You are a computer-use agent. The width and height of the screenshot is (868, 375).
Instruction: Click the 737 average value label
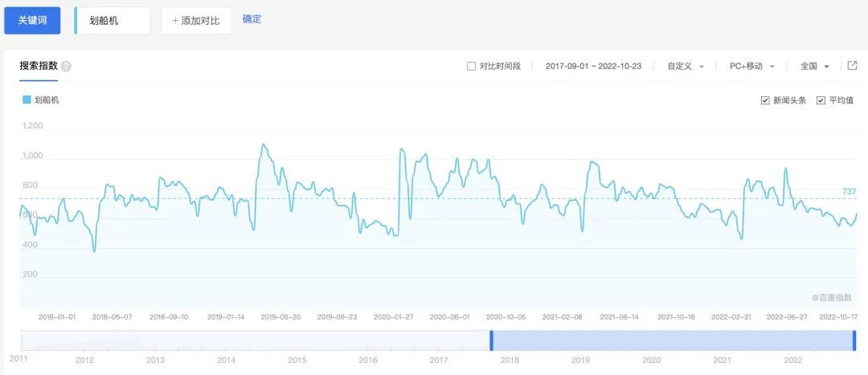849,191
